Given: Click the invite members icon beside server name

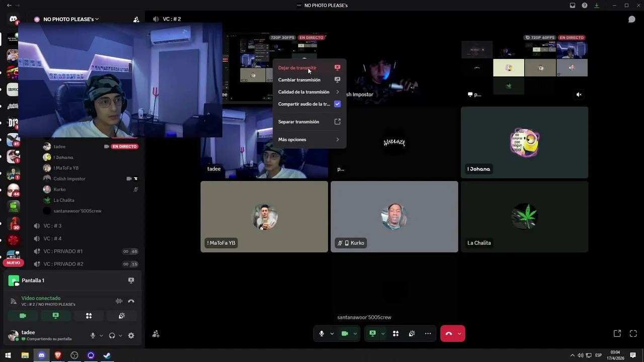Looking at the screenshot, I should point(136,20).
